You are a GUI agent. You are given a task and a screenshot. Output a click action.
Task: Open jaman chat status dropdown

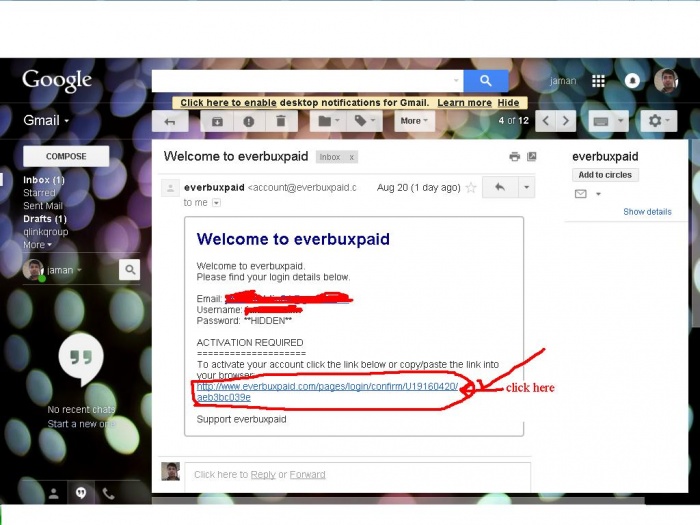tap(64, 270)
